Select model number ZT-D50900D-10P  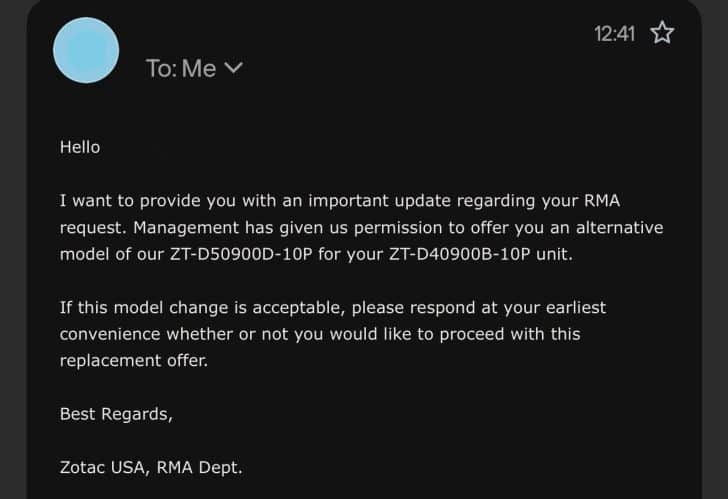241,254
